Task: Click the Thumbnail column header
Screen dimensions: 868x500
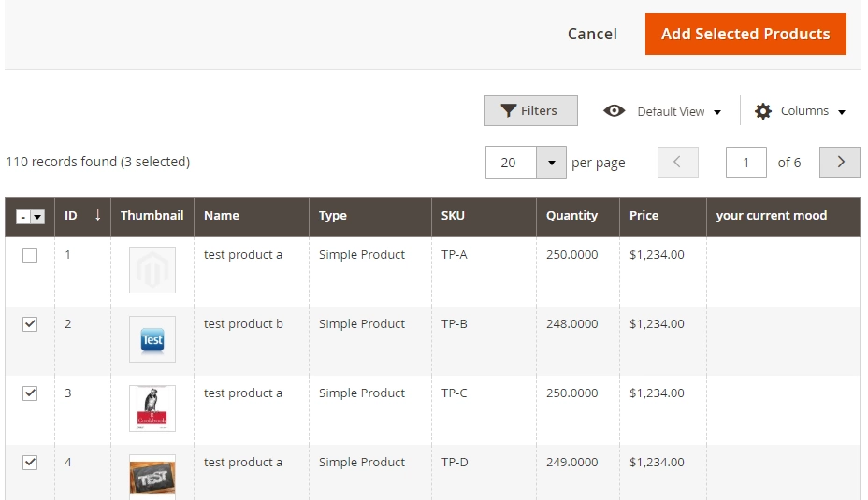Action: (152, 216)
